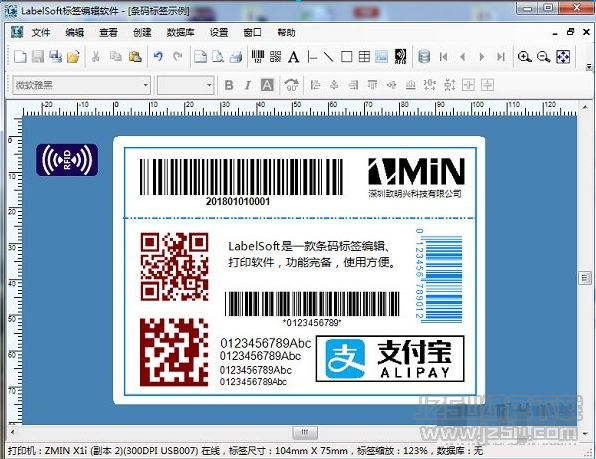Click the Save floppy disk icon

coord(38,57)
